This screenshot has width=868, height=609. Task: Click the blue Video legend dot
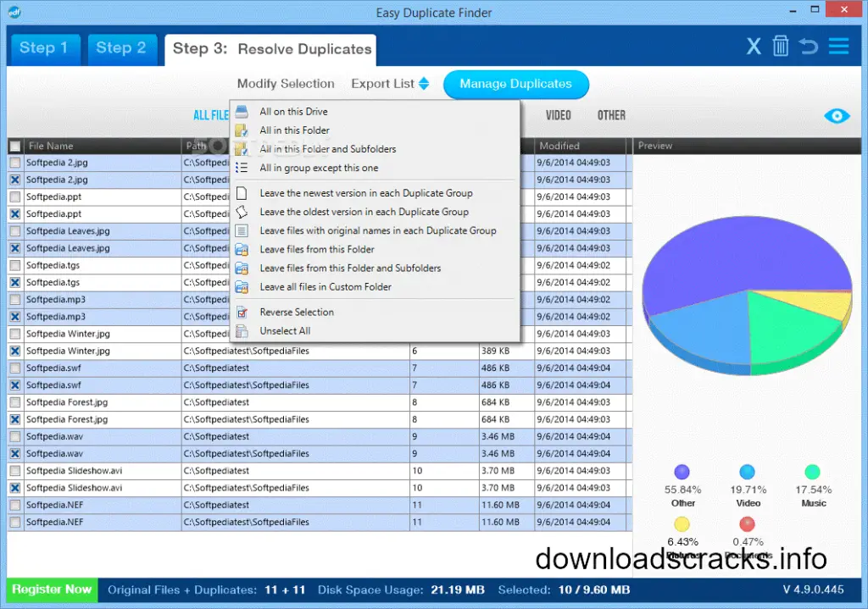748,472
